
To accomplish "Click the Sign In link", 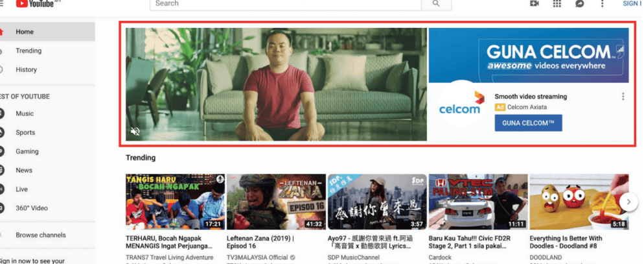I will pyautogui.click(x=633, y=3).
